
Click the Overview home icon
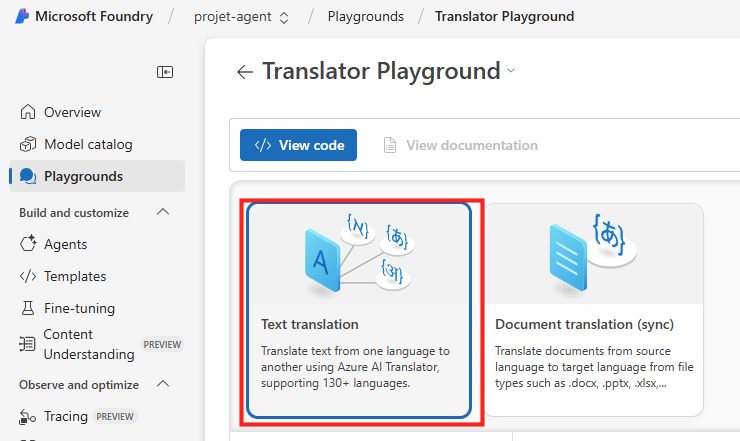(x=28, y=112)
